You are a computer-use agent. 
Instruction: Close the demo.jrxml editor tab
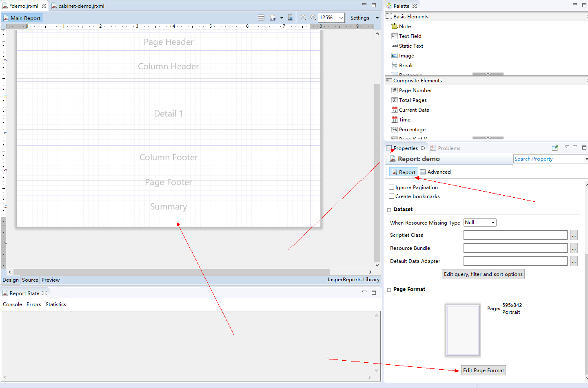point(44,6)
